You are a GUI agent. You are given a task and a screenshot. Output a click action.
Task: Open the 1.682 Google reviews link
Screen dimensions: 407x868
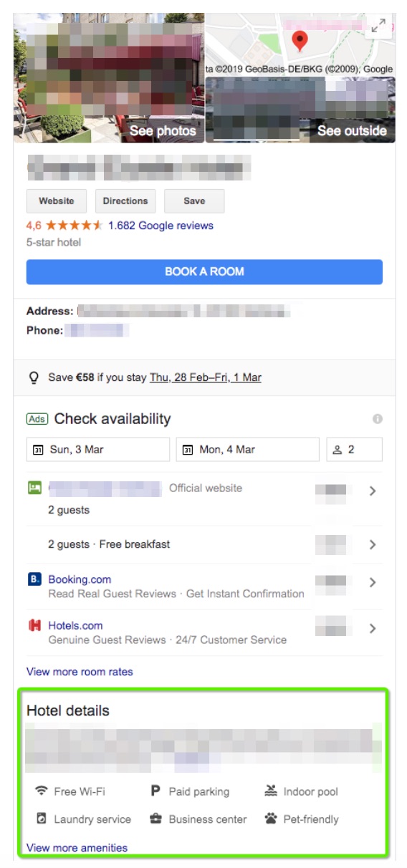click(161, 226)
